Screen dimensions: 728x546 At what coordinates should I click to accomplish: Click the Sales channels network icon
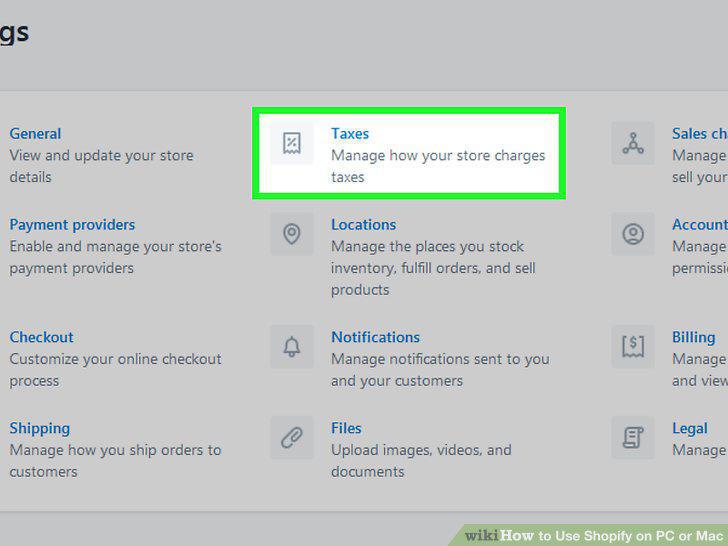pyautogui.click(x=633, y=143)
